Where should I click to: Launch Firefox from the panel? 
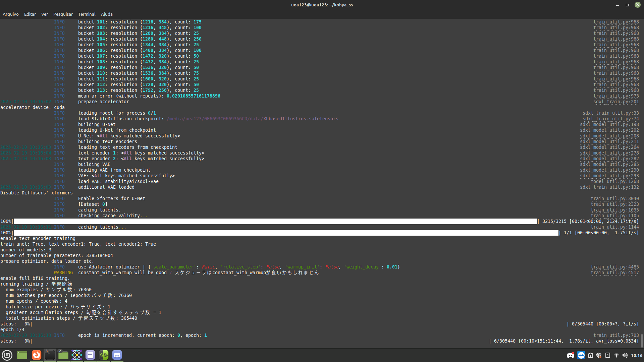[37, 355]
